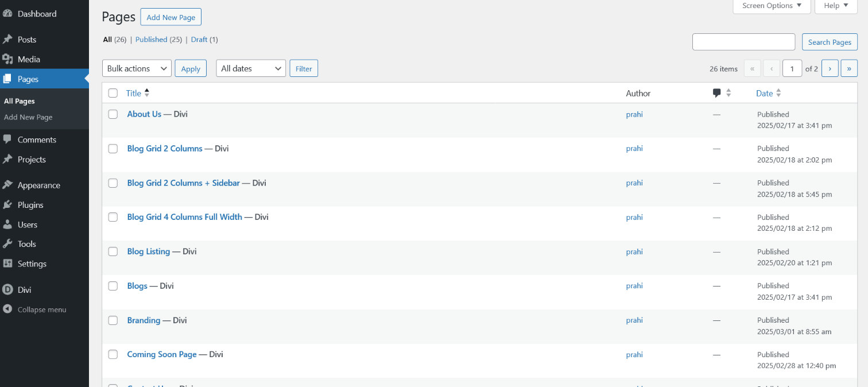The image size is (868, 387).
Task: Click the current page number field
Action: coord(792,68)
